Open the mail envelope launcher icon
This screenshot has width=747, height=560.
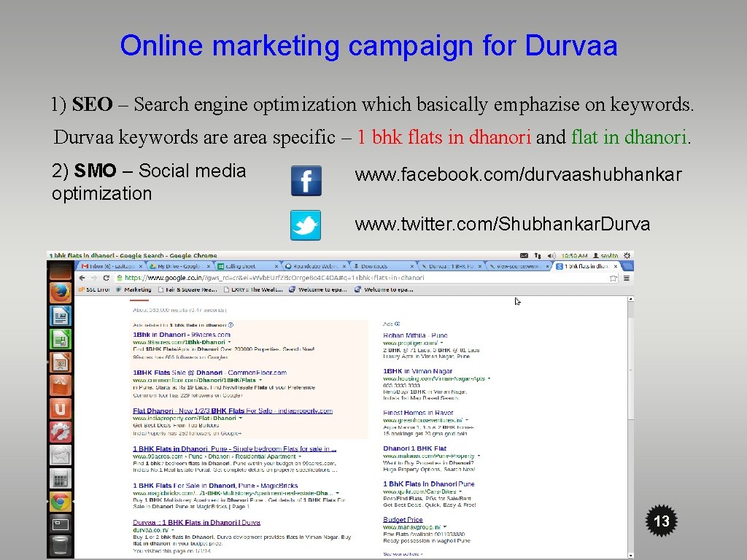(61, 455)
